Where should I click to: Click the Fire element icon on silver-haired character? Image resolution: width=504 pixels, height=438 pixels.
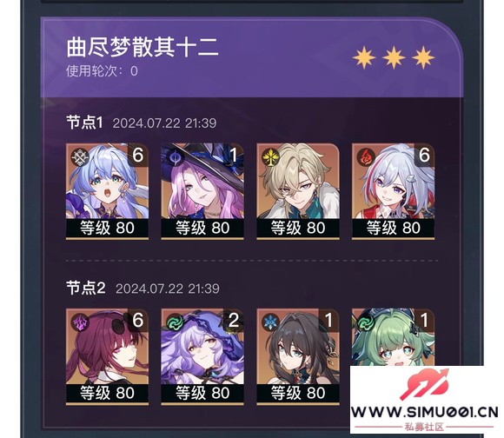(366, 157)
